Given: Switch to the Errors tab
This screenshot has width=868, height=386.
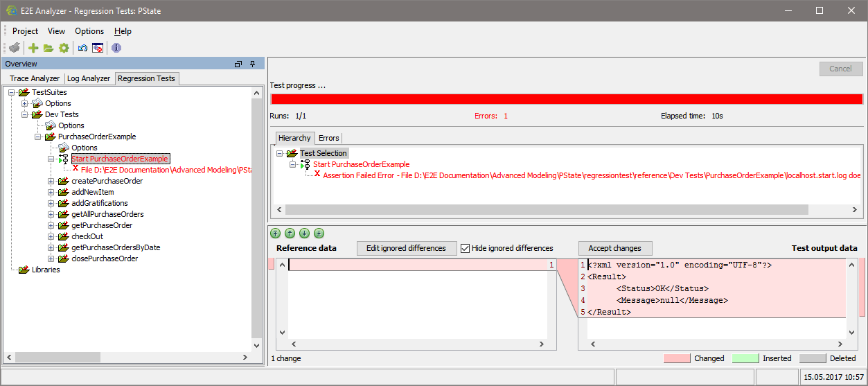Looking at the screenshot, I should (329, 138).
